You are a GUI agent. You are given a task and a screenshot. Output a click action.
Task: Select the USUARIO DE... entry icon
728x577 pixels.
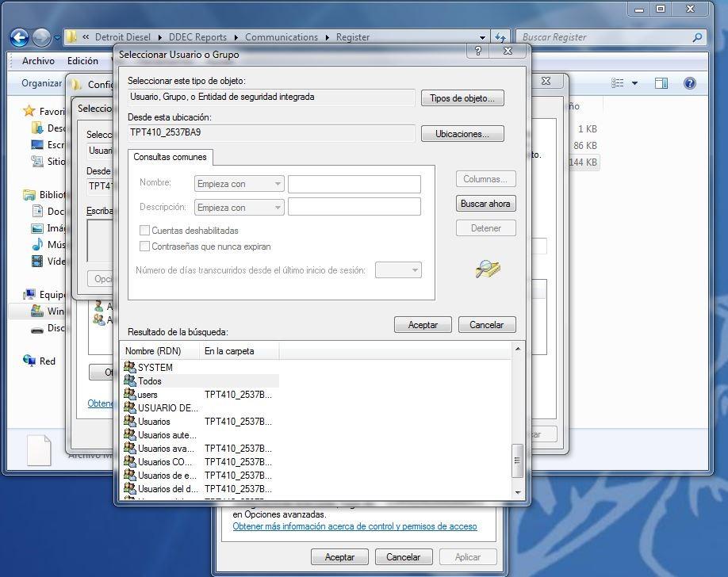click(x=129, y=407)
